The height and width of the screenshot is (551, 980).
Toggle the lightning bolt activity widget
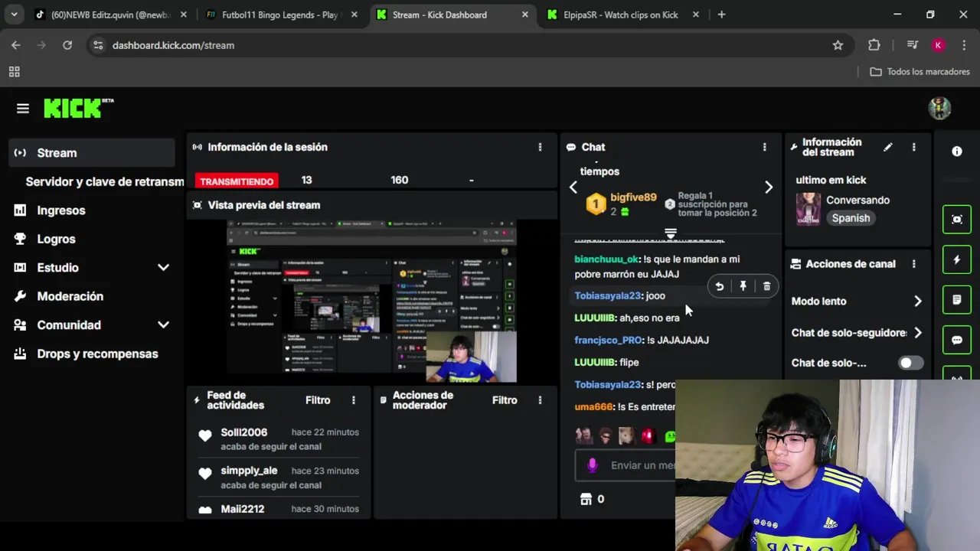coord(956,259)
